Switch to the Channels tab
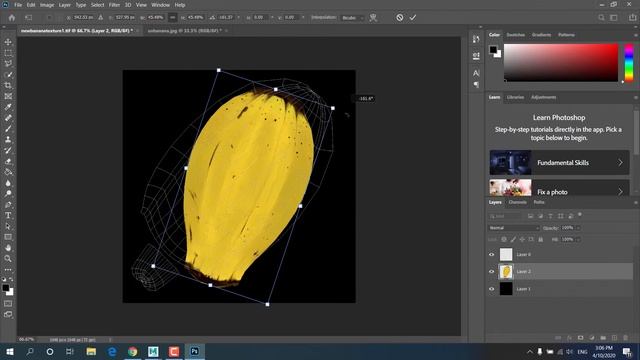This screenshot has height=360, width=640. pyautogui.click(x=517, y=202)
